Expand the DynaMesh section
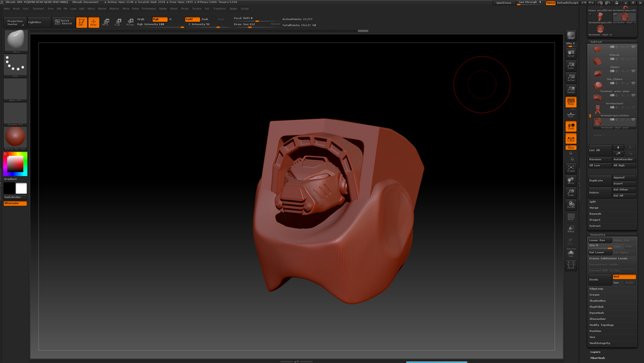This screenshot has width=644, height=363. (x=596, y=313)
